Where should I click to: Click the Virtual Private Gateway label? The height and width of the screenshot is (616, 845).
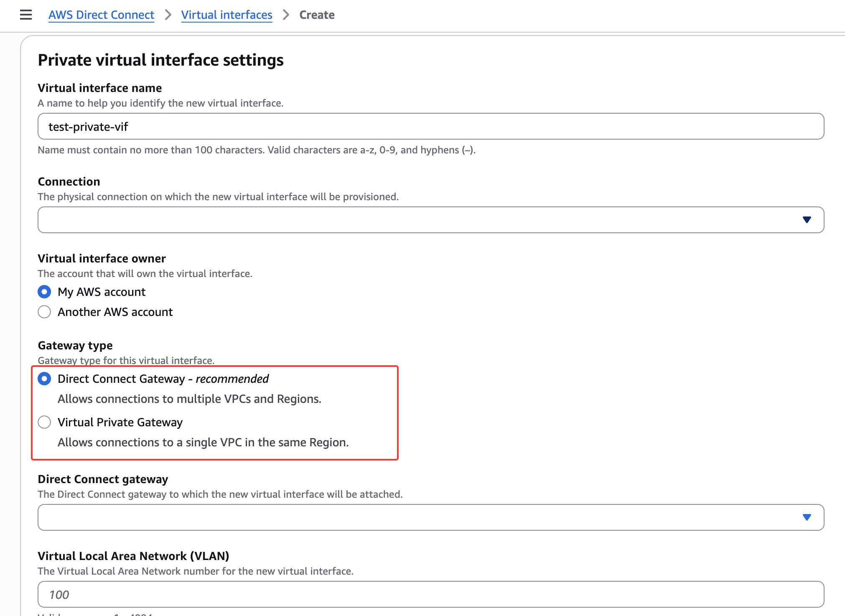(x=120, y=422)
